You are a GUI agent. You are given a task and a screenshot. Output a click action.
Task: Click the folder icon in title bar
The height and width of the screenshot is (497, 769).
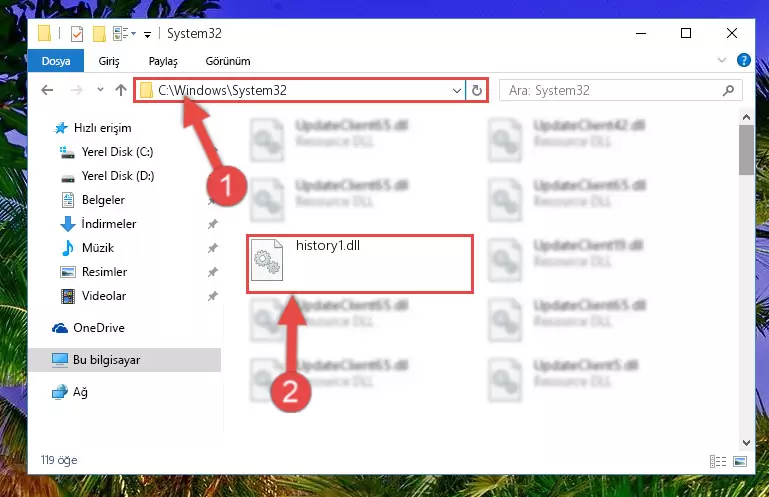tap(45, 33)
